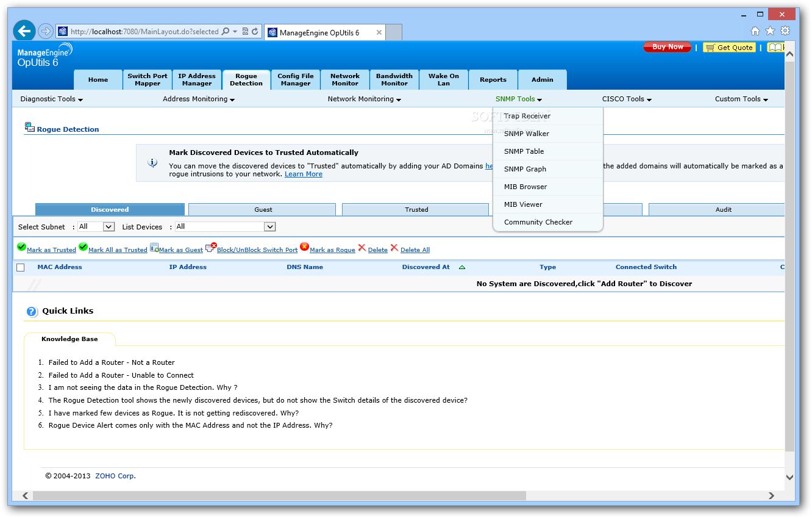Select the Knowledge Base tab
Image resolution: width=812 pixels, height=518 pixels.
[69, 339]
